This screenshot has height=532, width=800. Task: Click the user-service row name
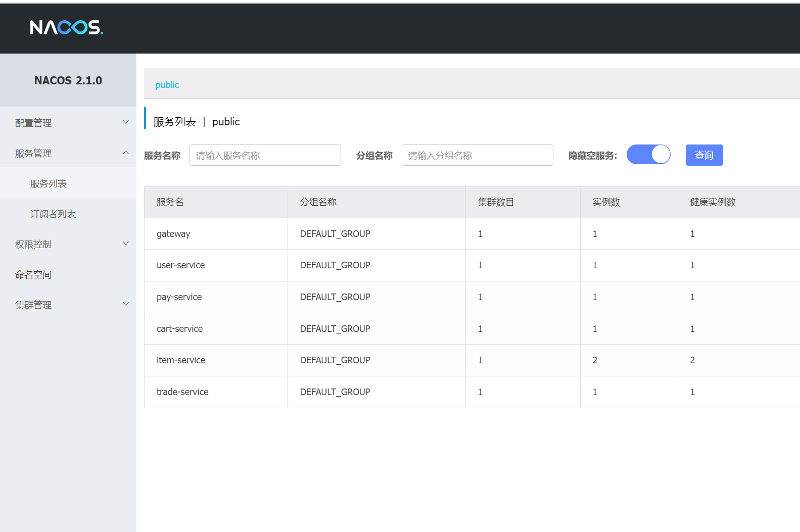pos(180,265)
